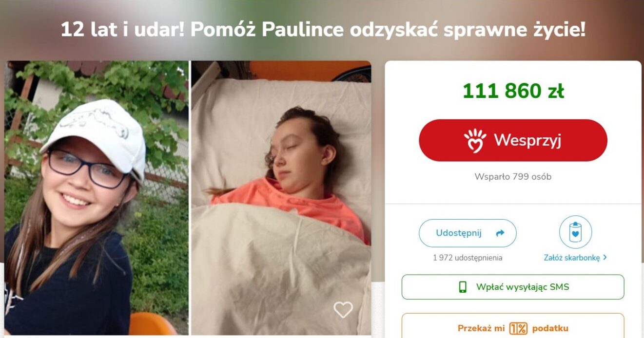Click the Wsparło 799 osób supporter count
Image resolution: width=644 pixels, height=338 pixels.
pos(513,177)
